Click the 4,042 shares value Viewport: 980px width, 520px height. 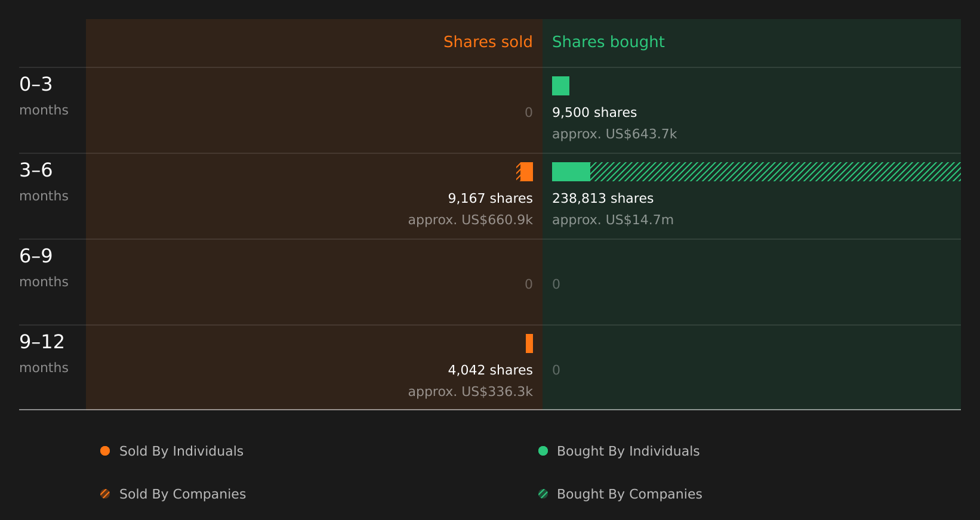coord(490,370)
